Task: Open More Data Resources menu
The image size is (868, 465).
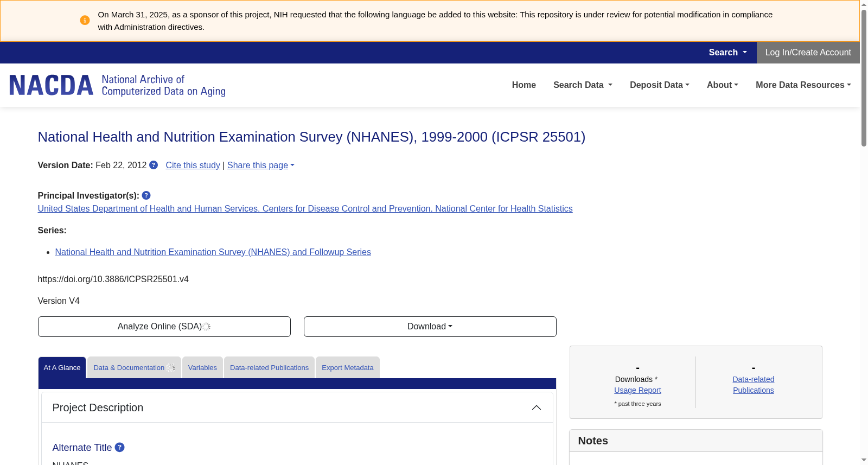Action: point(803,85)
